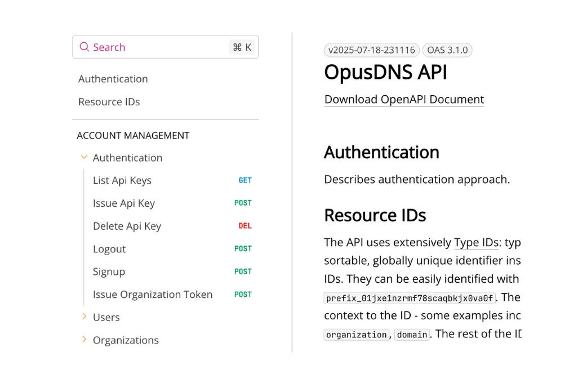587x392 pixels.
Task: Expand the Organizations section
Action: tap(84, 340)
